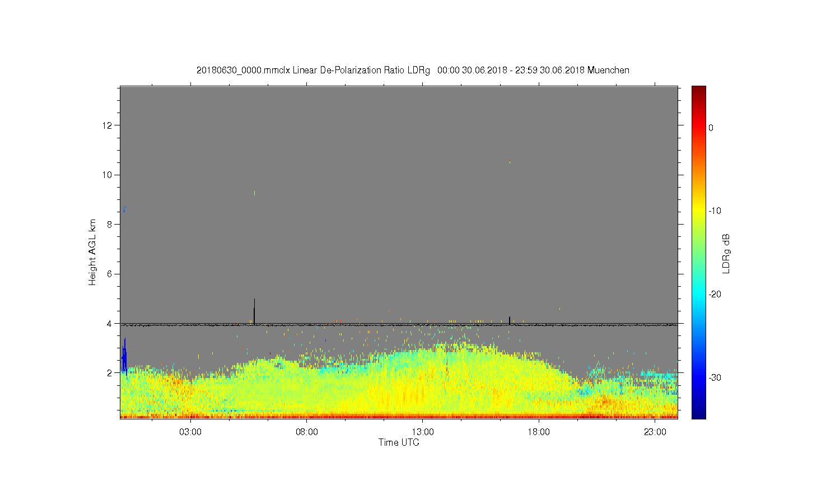Click the height tick label 12
The width and height of the screenshot is (840, 504).
pyautogui.click(x=107, y=125)
